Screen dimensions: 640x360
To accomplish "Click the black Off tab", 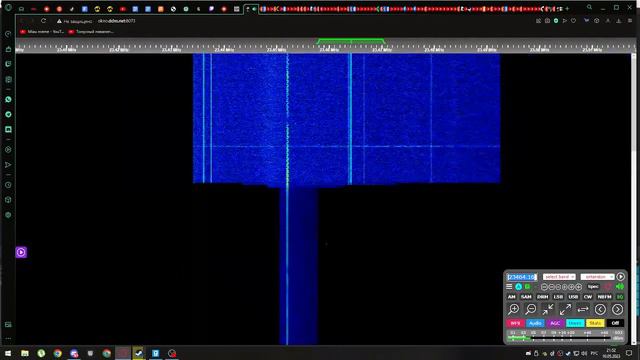I will pyautogui.click(x=615, y=323).
